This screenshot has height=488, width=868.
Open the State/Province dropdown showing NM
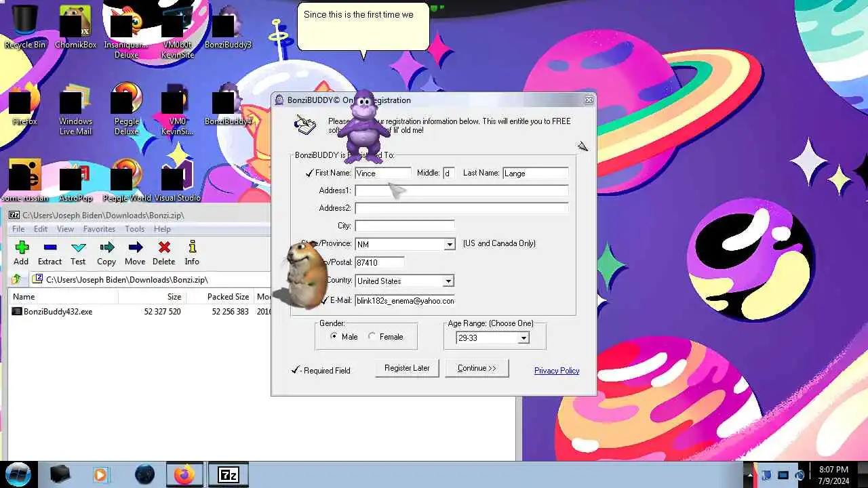click(449, 244)
